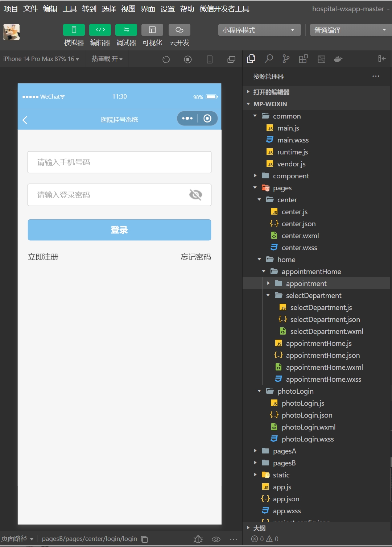The image size is (392, 547).
Task: Open the 编辑 menu
Action: 50,9
